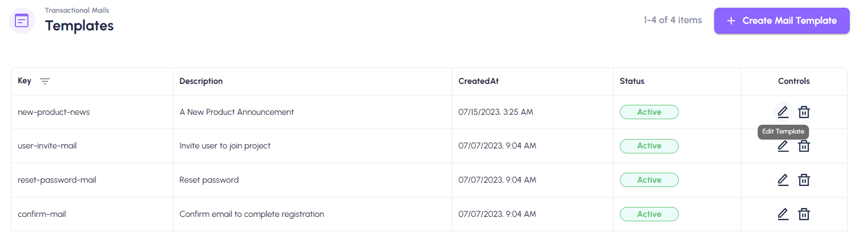
Task: Click Active status of new-product-news
Action: click(649, 112)
